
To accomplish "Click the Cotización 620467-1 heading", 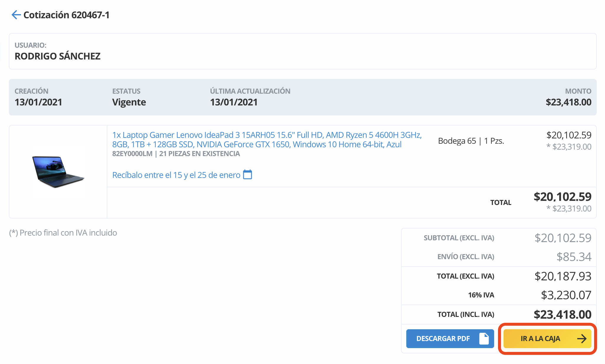I will 66,15.
